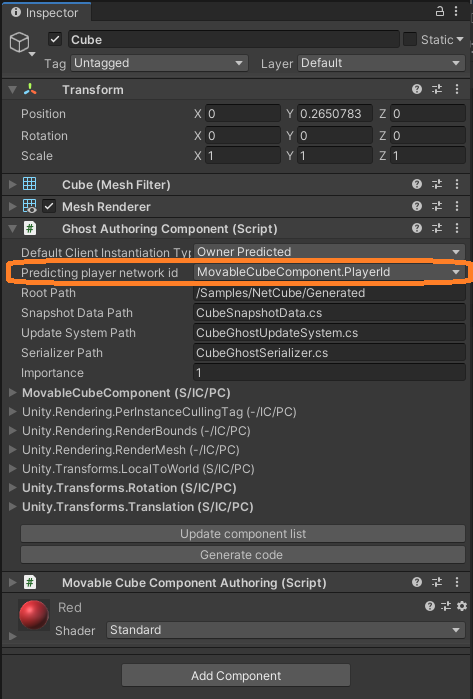Expand the Cube (Mesh Filter) component
The image size is (473, 699).
click(12, 184)
